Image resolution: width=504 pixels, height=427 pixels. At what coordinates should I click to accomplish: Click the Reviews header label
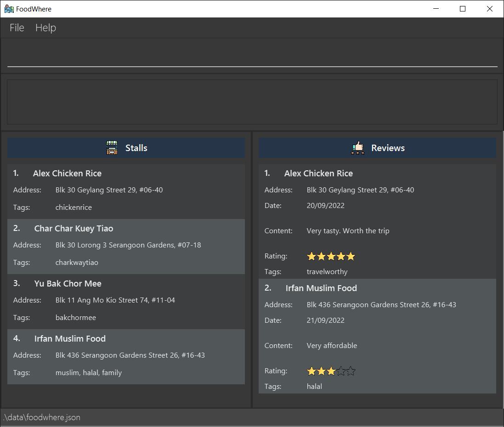coord(388,148)
